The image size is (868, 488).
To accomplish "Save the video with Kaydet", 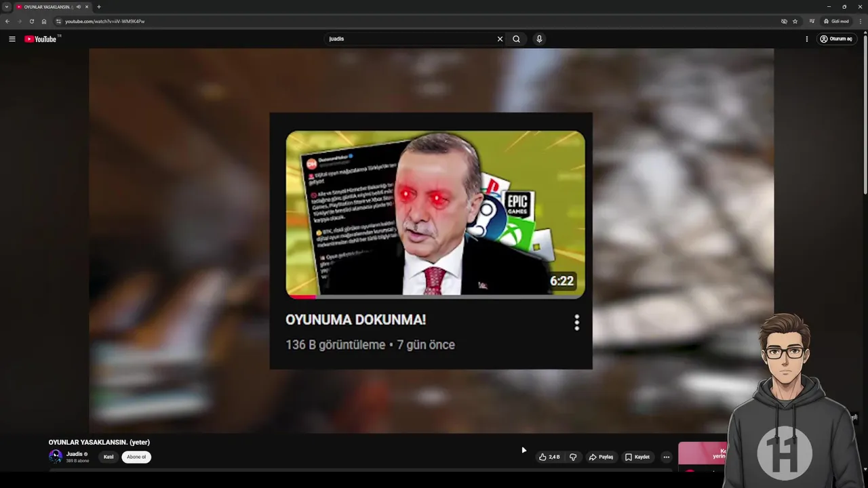I will click(x=637, y=457).
